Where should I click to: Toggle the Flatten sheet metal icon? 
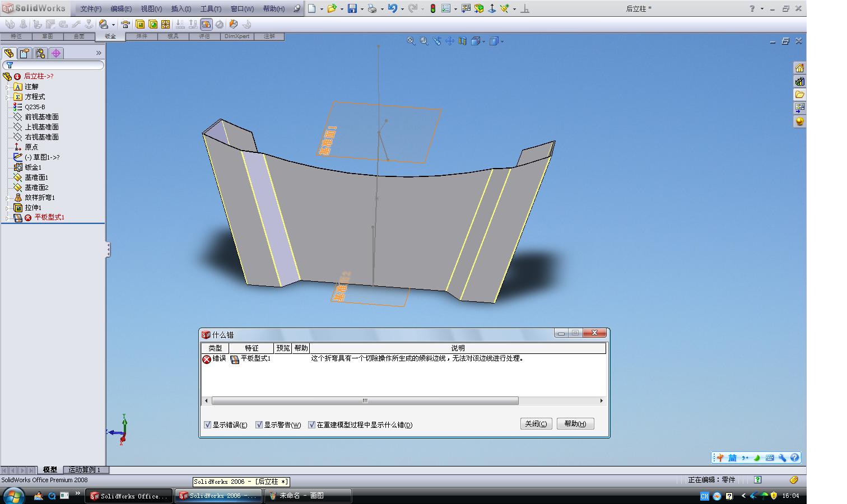(206, 24)
